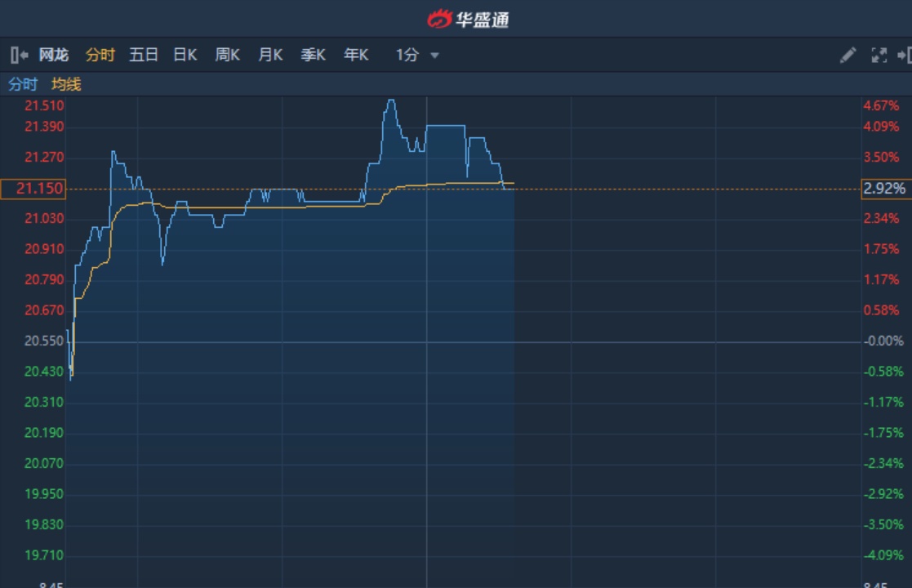912x588 pixels.
Task: Select the 1分 interval option
Action: [407, 56]
